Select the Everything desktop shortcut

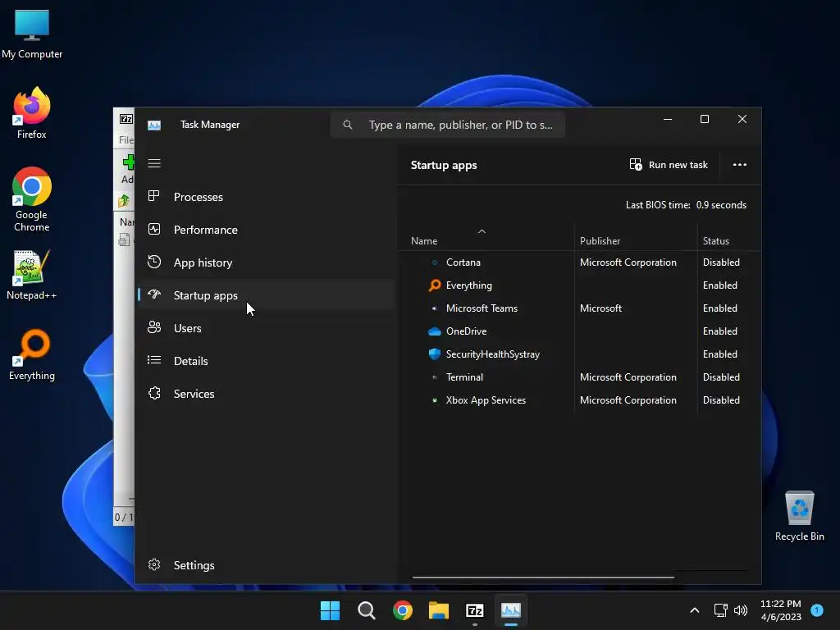[32, 354]
